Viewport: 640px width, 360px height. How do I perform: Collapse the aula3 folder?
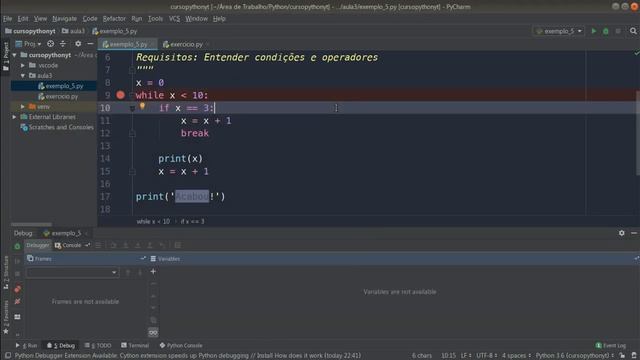[23, 76]
